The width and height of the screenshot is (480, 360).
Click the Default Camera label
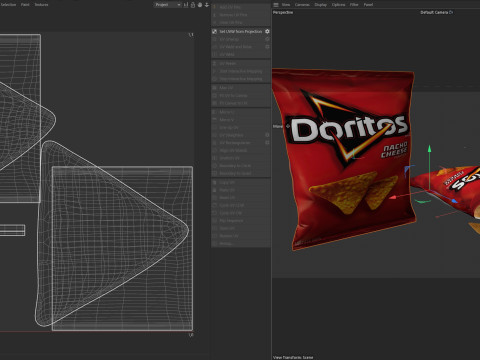(x=434, y=12)
